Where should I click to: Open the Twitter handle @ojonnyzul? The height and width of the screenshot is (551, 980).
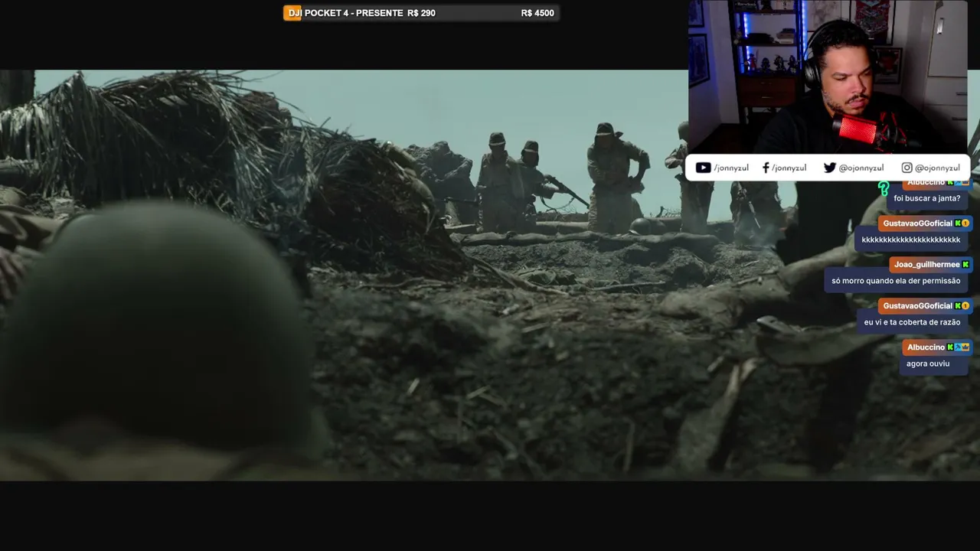pos(861,168)
